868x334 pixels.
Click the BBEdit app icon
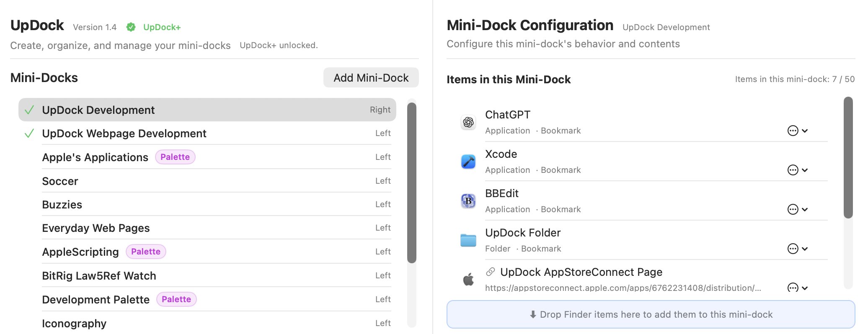[468, 201]
